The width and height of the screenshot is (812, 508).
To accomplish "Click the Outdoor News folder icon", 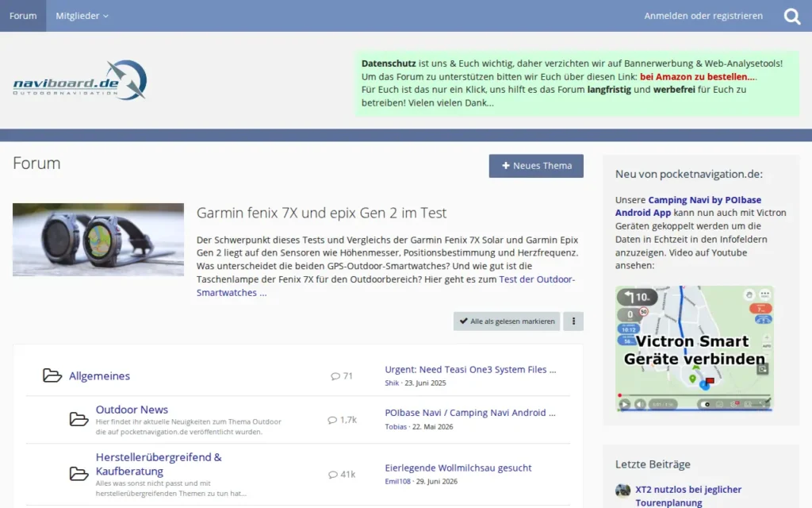I will pyautogui.click(x=79, y=419).
